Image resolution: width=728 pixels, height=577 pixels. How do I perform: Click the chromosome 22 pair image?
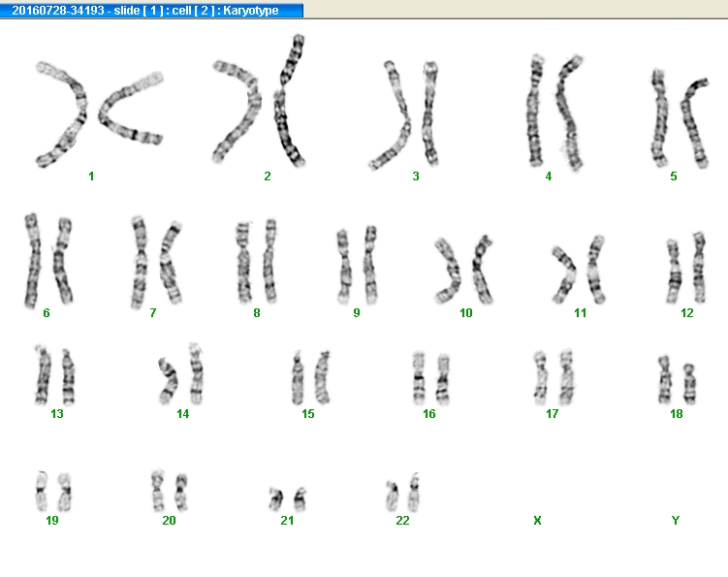pyautogui.click(x=402, y=493)
